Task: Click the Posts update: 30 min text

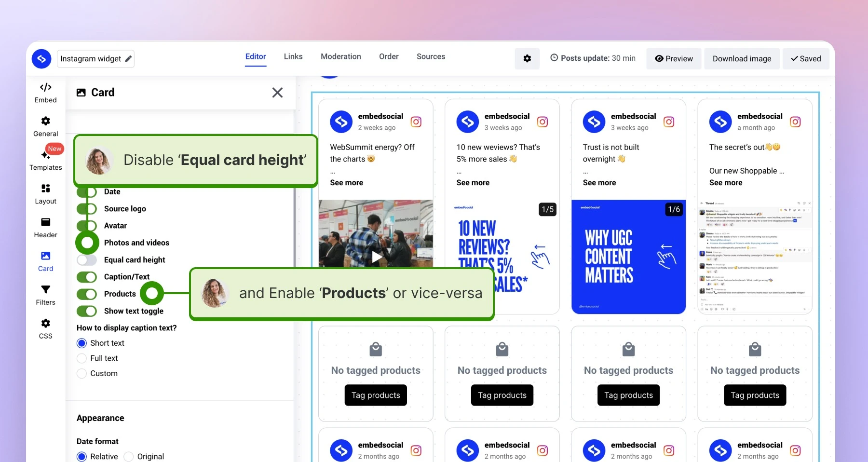Action: pos(598,58)
